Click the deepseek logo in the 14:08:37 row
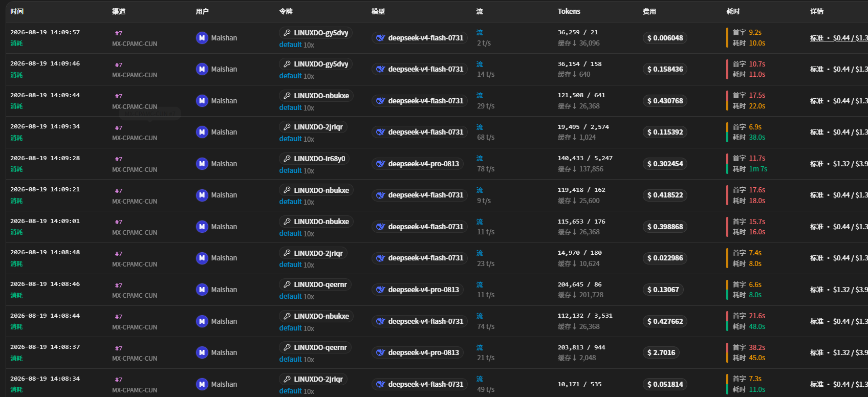 380,352
